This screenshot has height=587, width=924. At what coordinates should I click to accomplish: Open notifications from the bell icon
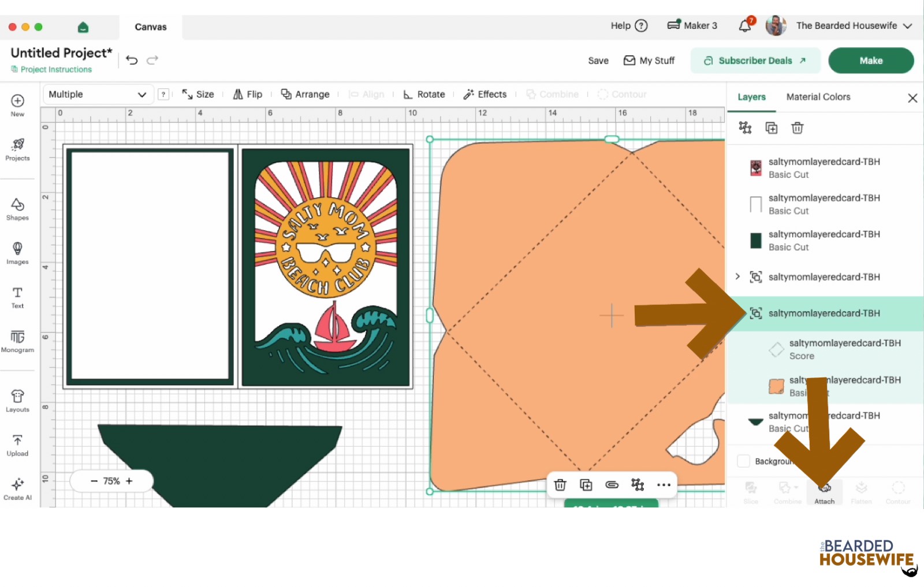(x=746, y=25)
